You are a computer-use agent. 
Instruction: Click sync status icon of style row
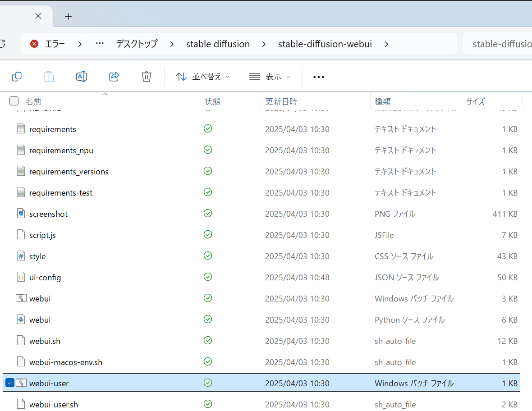pos(208,256)
